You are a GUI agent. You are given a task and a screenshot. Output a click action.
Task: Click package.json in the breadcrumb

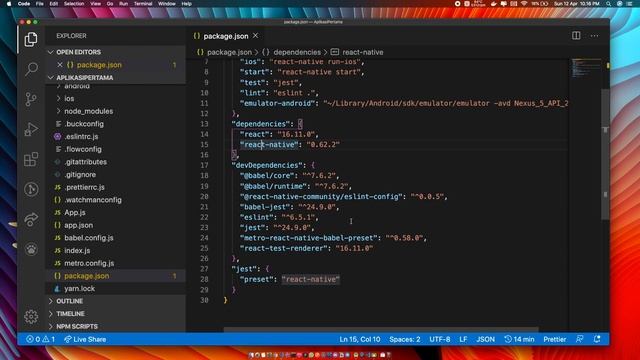(x=229, y=52)
